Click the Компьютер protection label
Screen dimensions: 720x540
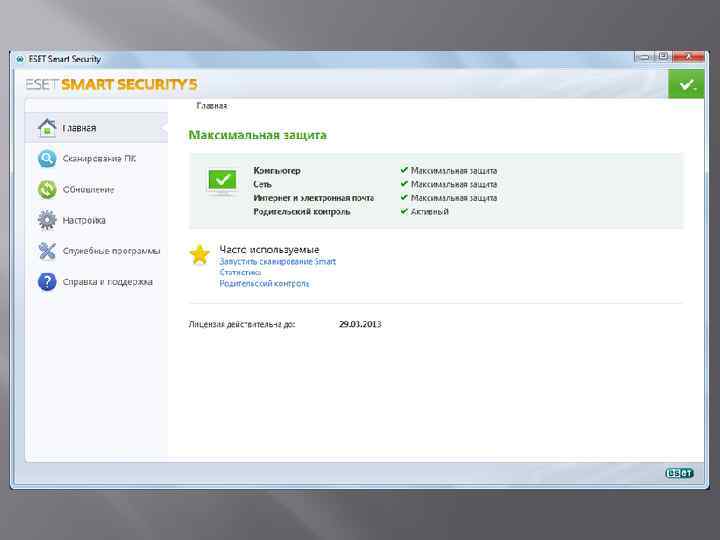coord(277,170)
